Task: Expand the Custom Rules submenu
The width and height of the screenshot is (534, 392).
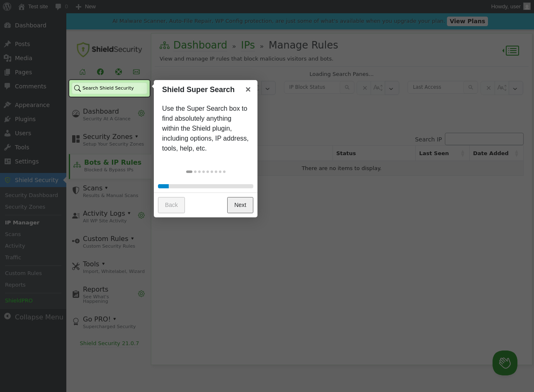Action: coord(132,239)
